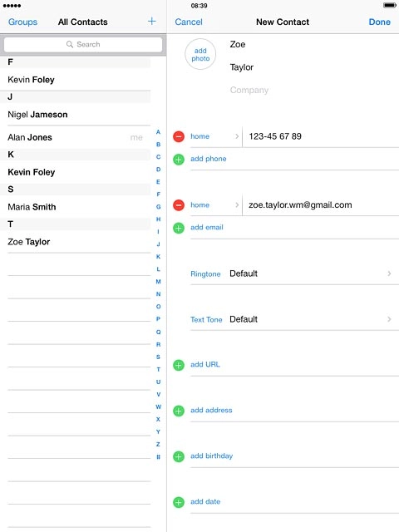Jump to letter M in index
This screenshot has height=532, width=399.
click(x=158, y=282)
